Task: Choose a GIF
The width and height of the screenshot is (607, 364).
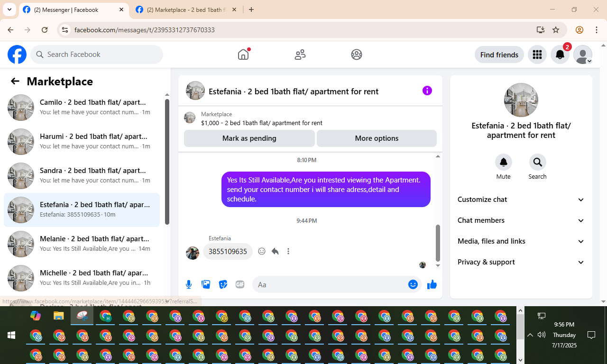Action: tap(240, 284)
